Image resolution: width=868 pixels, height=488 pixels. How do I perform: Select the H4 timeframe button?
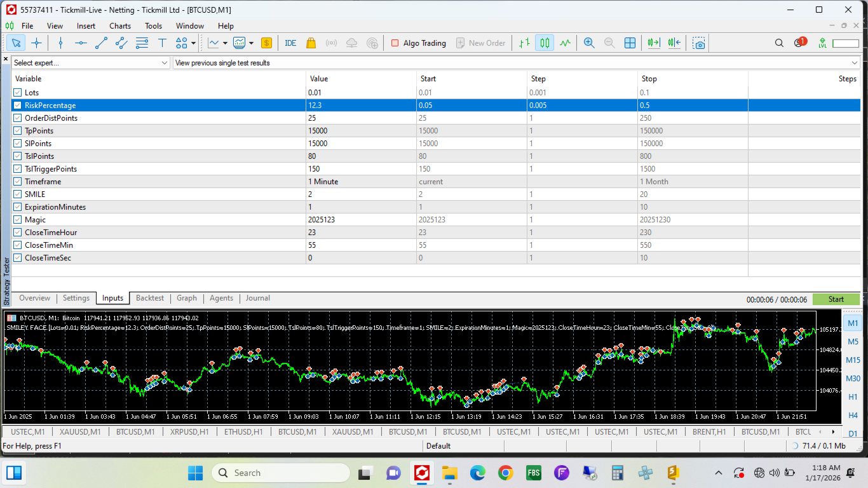[x=853, y=415]
